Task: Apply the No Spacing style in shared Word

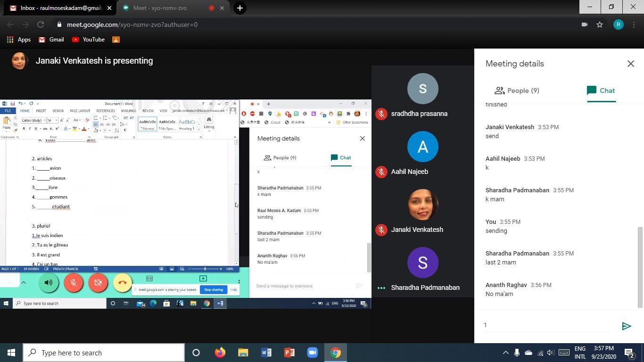Action: 167,124
